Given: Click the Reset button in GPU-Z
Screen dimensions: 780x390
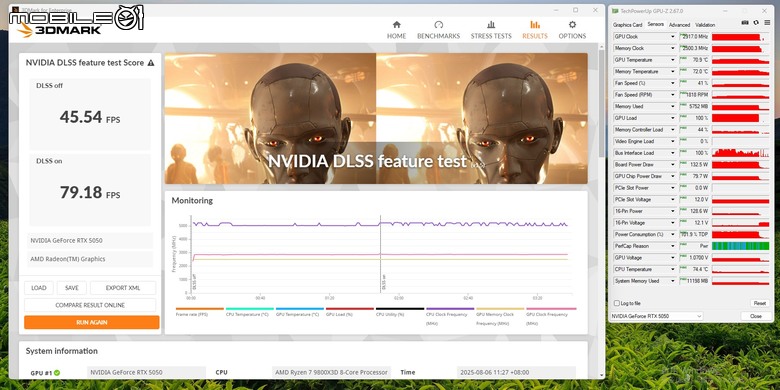Looking at the screenshot, I should click(x=759, y=303).
